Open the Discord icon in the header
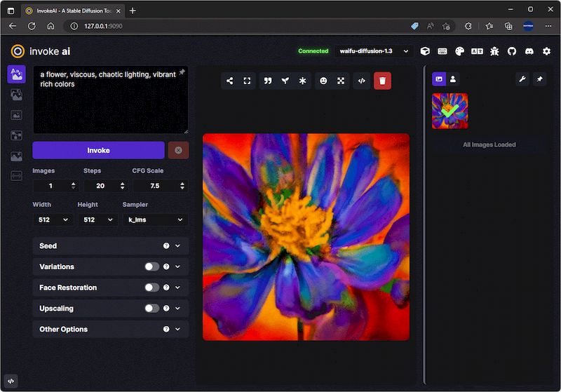Image resolution: width=561 pixels, height=392 pixels. click(x=529, y=51)
